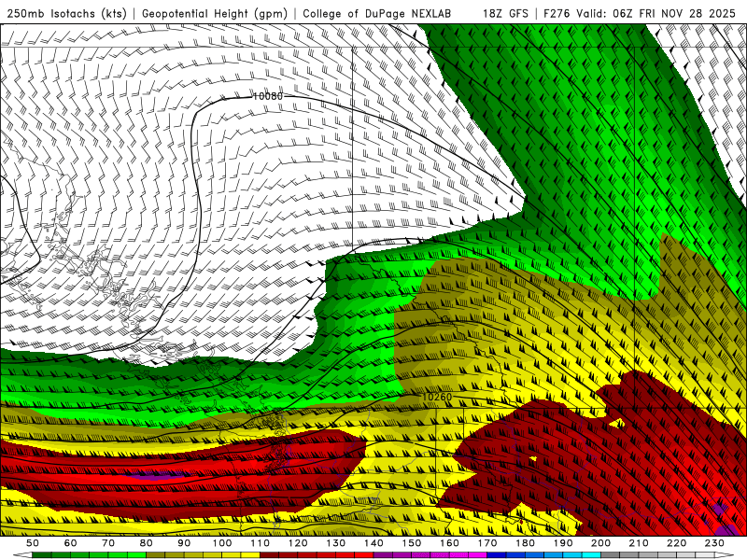This screenshot has width=747, height=560.
Task: Click the 170 label on the color scale
Action: pos(487,543)
